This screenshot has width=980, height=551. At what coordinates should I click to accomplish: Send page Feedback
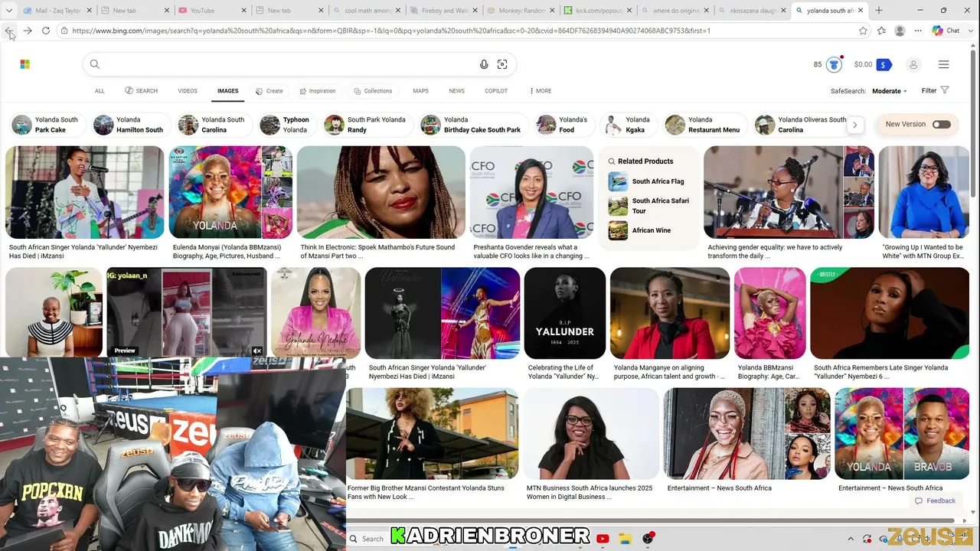click(x=935, y=500)
